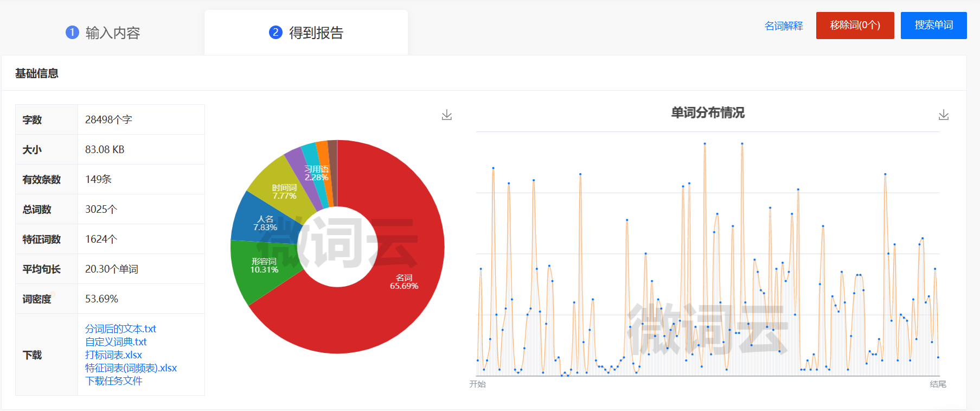
Task: Download the pie chart image
Action: tap(447, 115)
